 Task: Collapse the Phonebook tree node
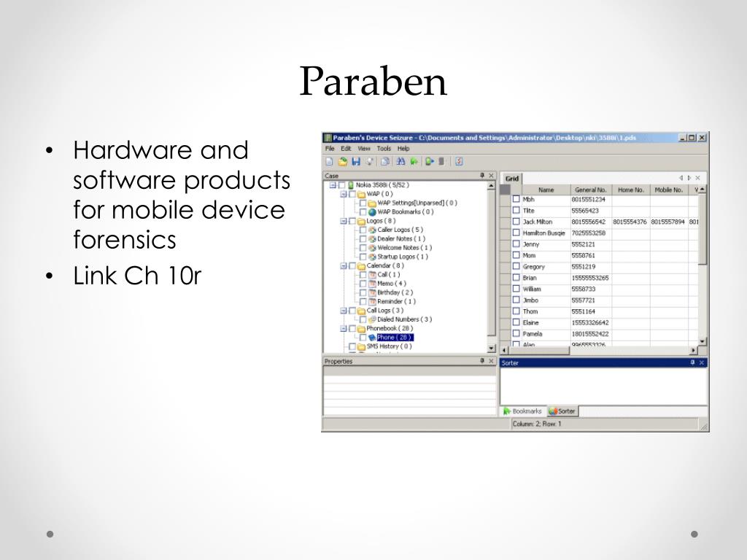click(x=344, y=329)
